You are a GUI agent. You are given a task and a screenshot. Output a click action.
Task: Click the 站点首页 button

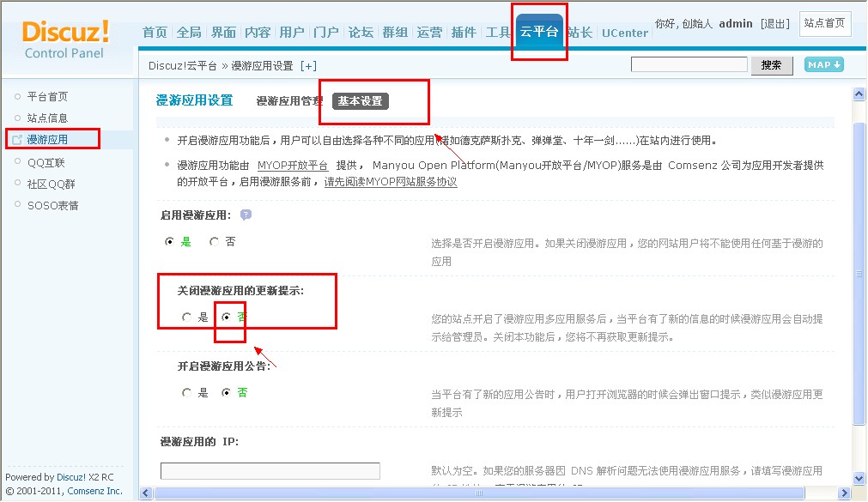(x=825, y=23)
